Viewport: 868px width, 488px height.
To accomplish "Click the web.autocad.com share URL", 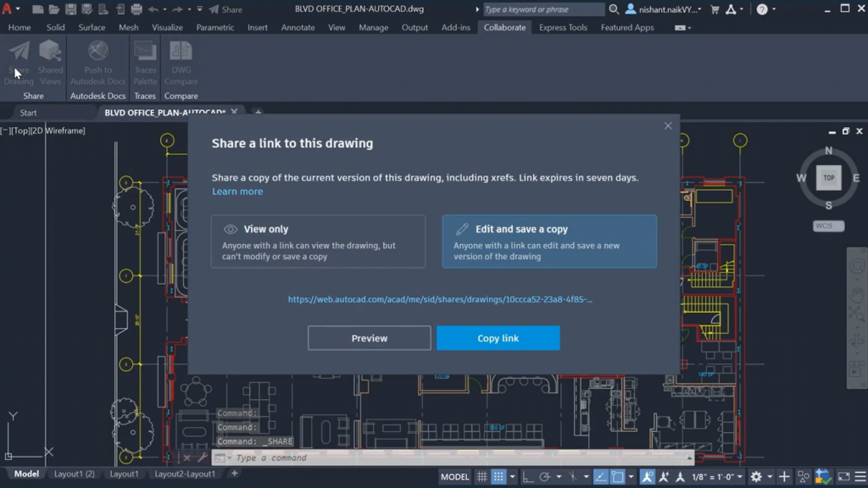I will (x=440, y=299).
